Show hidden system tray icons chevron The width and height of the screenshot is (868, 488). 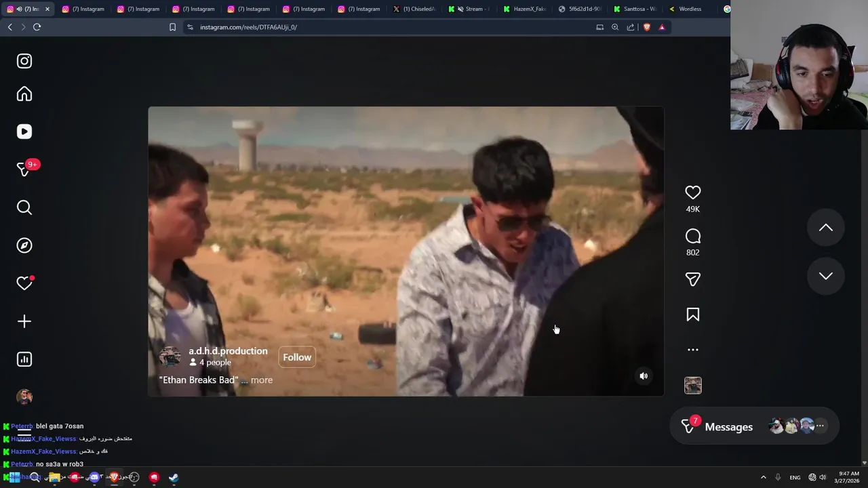click(x=763, y=477)
